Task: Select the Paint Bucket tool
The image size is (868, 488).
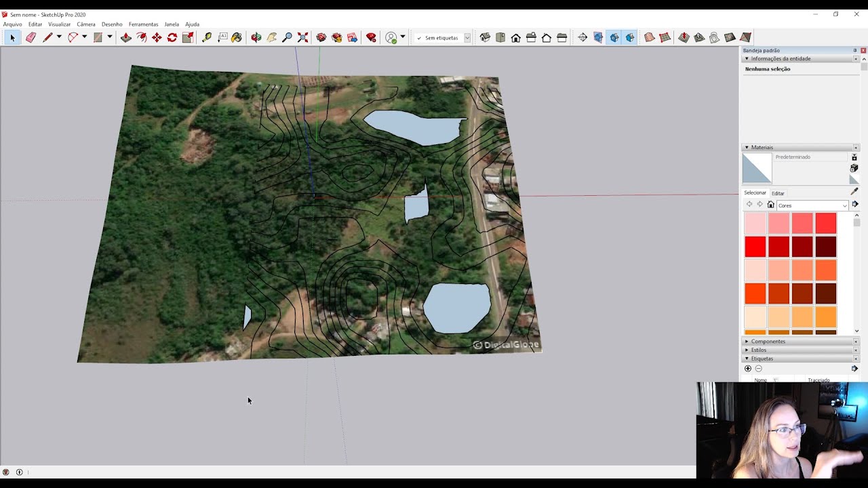Action: click(x=237, y=38)
